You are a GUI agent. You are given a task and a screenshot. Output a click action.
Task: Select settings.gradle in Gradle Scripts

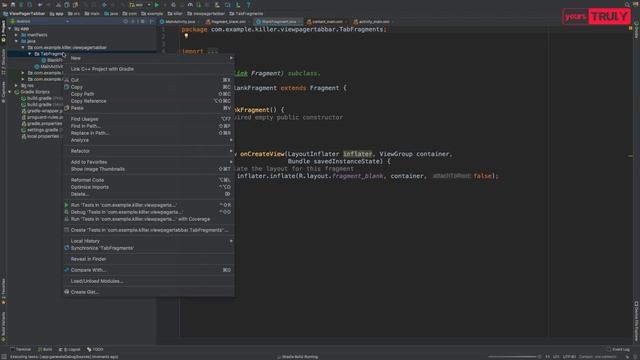point(40,130)
